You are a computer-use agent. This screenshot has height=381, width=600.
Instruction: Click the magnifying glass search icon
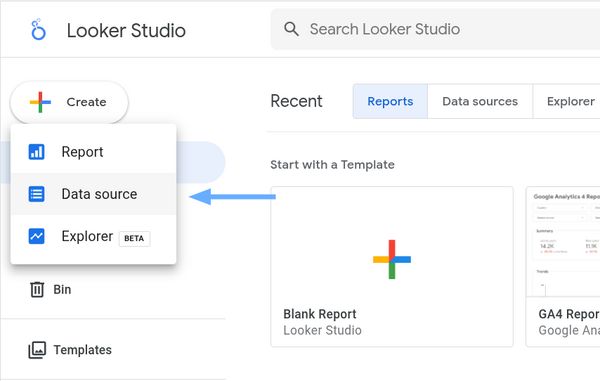(x=291, y=29)
